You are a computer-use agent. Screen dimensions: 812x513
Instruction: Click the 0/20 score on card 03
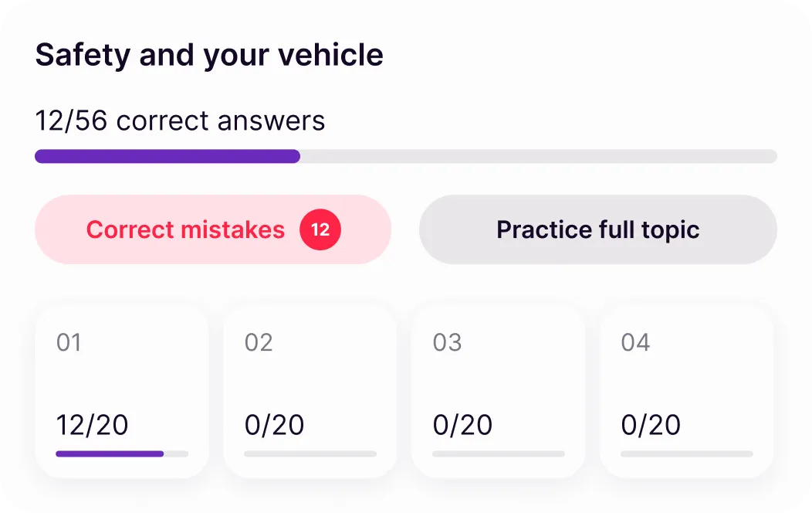point(462,425)
